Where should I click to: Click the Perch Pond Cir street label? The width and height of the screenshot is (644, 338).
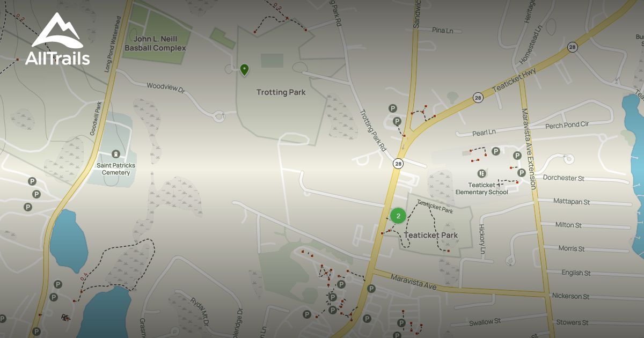[x=567, y=124]
